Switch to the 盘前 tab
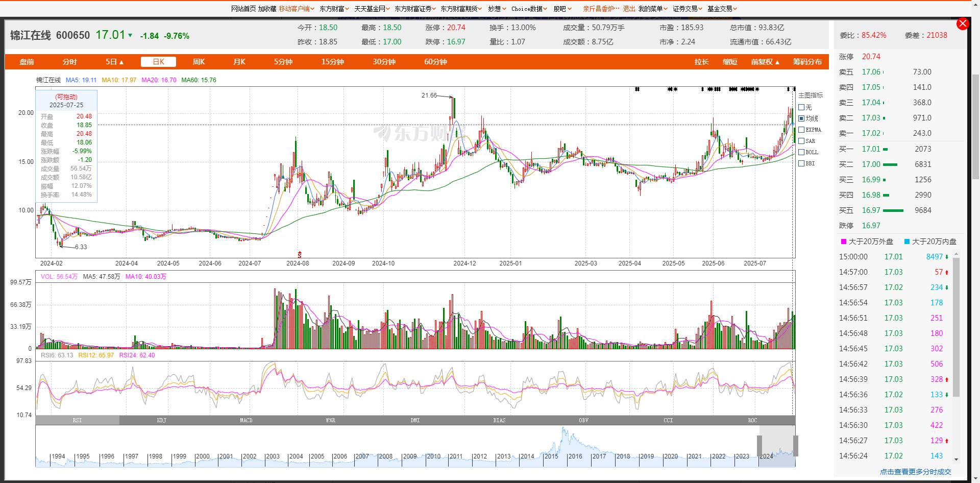Screen dimensions: 980x483 (27, 62)
